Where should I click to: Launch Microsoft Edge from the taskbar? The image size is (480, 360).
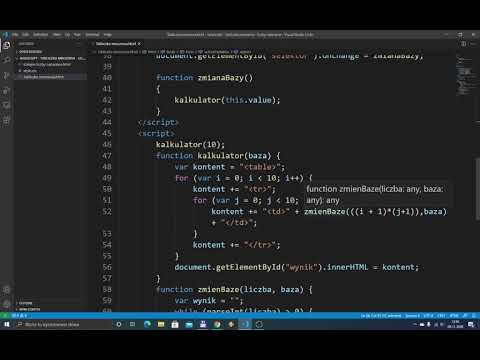point(147,324)
